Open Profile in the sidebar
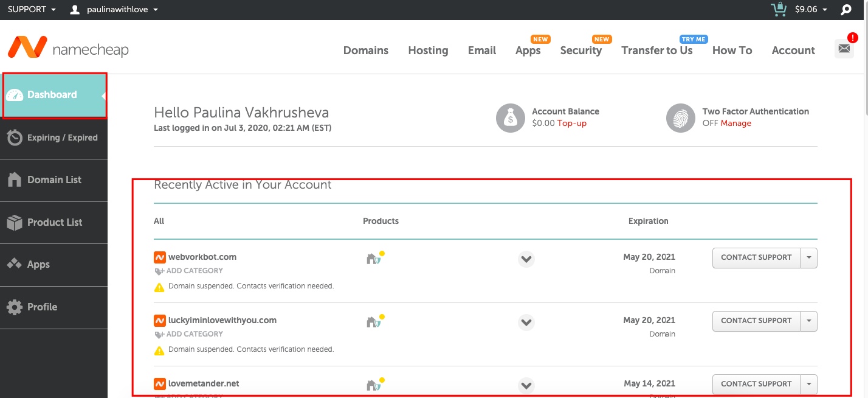Screen dimensions: 868x398 click(53, 307)
